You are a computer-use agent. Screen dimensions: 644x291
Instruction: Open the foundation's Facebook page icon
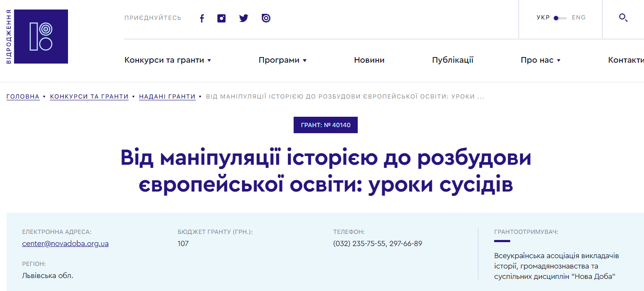(x=201, y=18)
